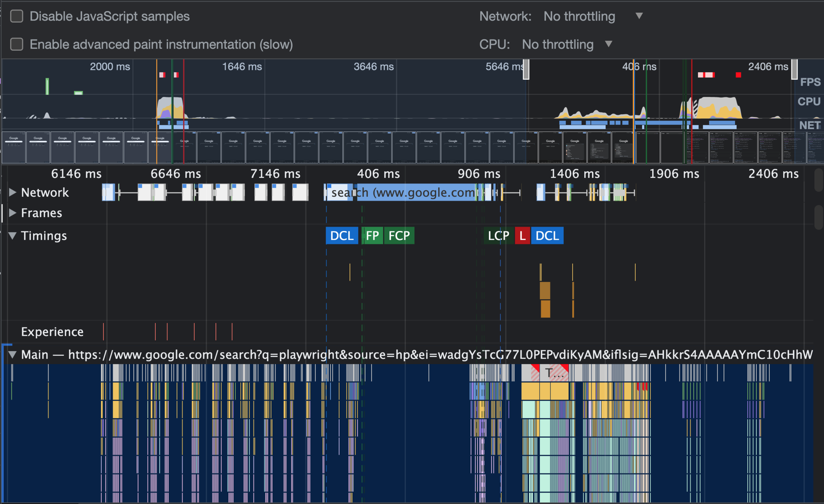Grab the left overview selection handle
The image size is (824, 504).
[x=526, y=69]
